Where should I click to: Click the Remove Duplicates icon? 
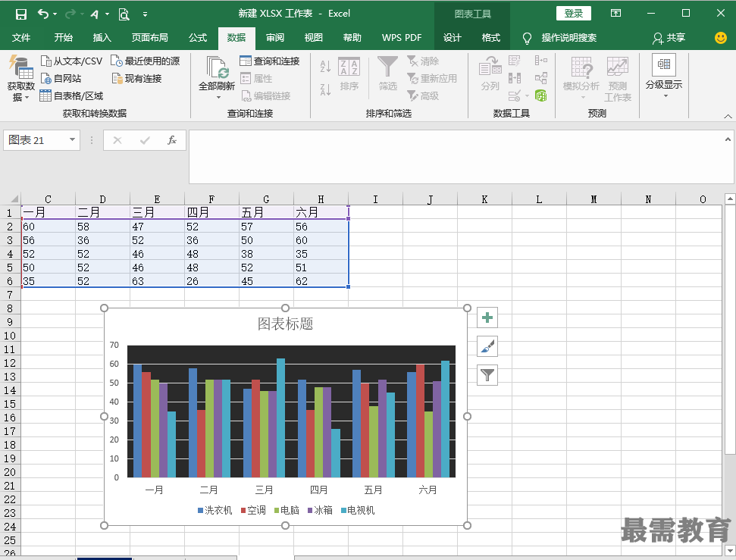(x=515, y=78)
